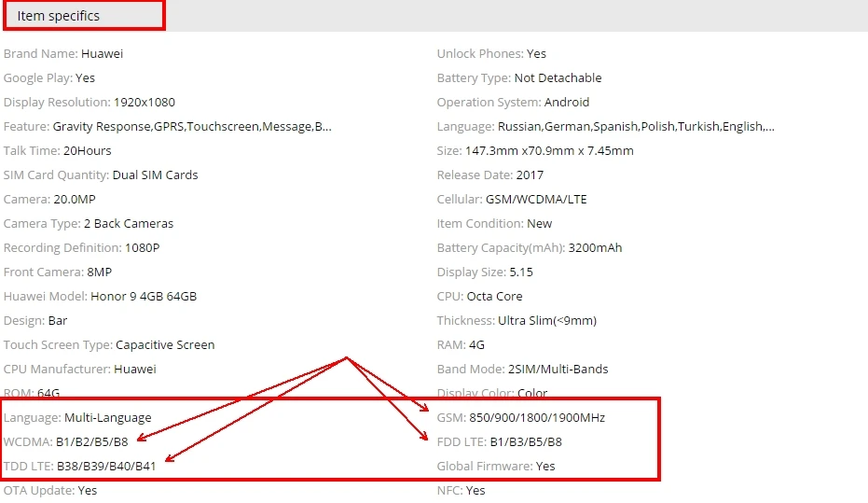Click Talk Time: 20Hours entry
Image resolution: width=868 pixels, height=503 pixels.
coord(57,150)
